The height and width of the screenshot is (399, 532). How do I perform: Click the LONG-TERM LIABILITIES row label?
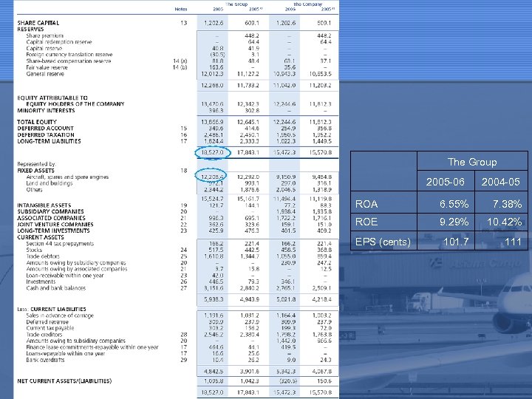[x=50, y=141]
